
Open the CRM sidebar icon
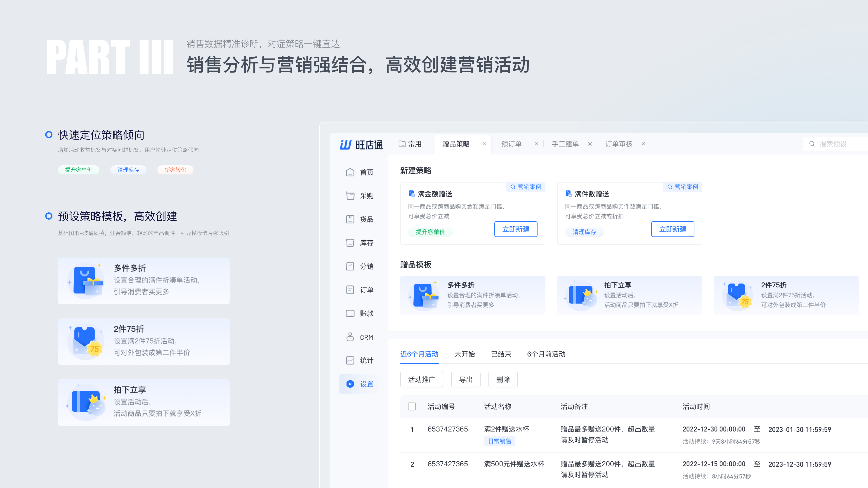coord(350,337)
